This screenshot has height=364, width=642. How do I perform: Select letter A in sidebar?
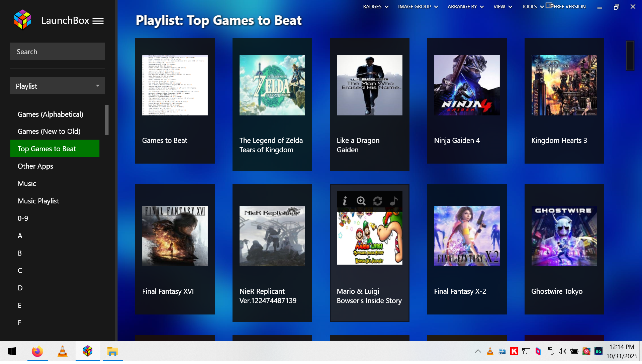[x=20, y=236]
